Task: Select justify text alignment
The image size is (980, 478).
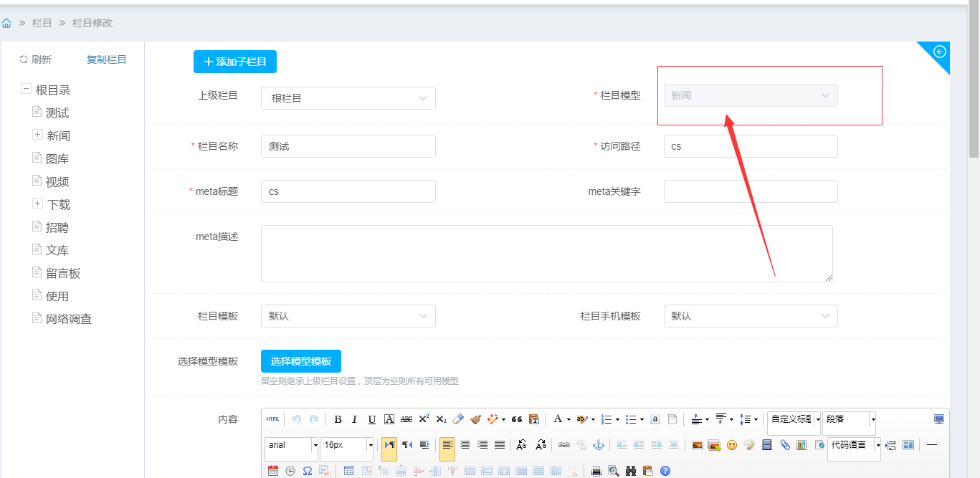Action: click(x=500, y=445)
